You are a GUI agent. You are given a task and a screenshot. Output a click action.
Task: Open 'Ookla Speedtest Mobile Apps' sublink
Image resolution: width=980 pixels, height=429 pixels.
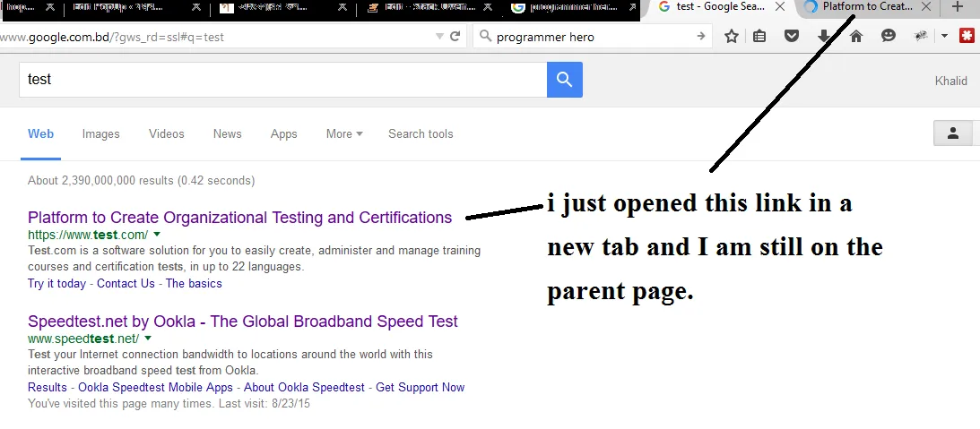[156, 387]
